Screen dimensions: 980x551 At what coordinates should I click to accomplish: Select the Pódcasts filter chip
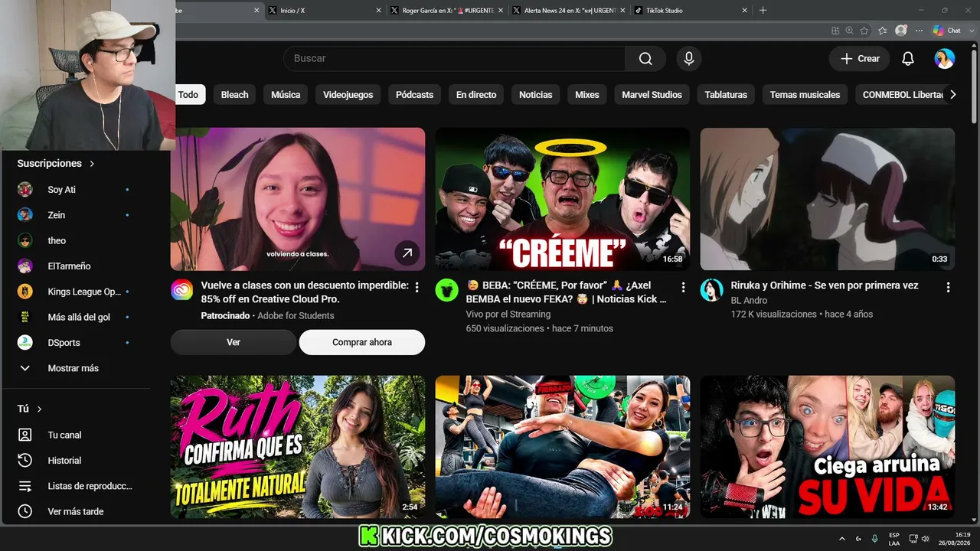point(415,95)
